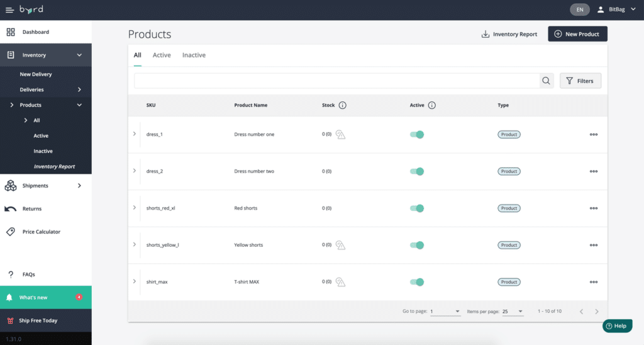
Task: Click the Inventory clipboard icon
Action: click(11, 55)
